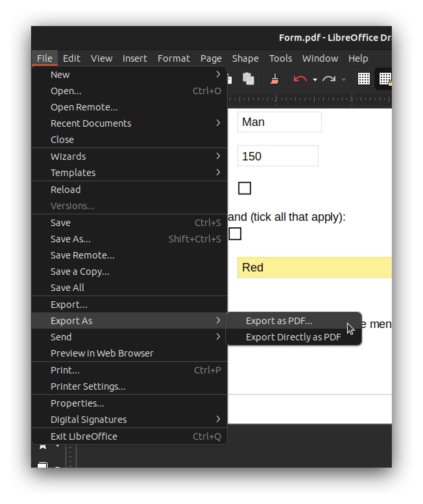This screenshot has height=504, width=423.
Task: Open the Shape menu
Action: pyautogui.click(x=245, y=58)
